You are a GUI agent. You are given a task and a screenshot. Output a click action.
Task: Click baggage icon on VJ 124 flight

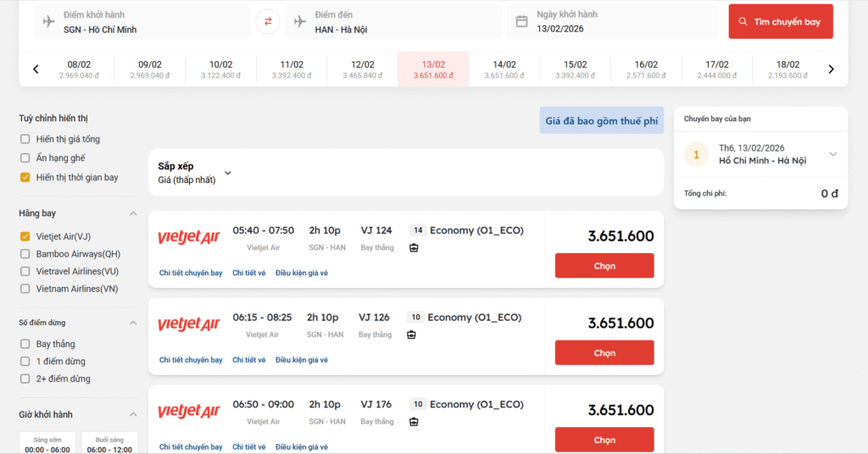pyautogui.click(x=414, y=248)
